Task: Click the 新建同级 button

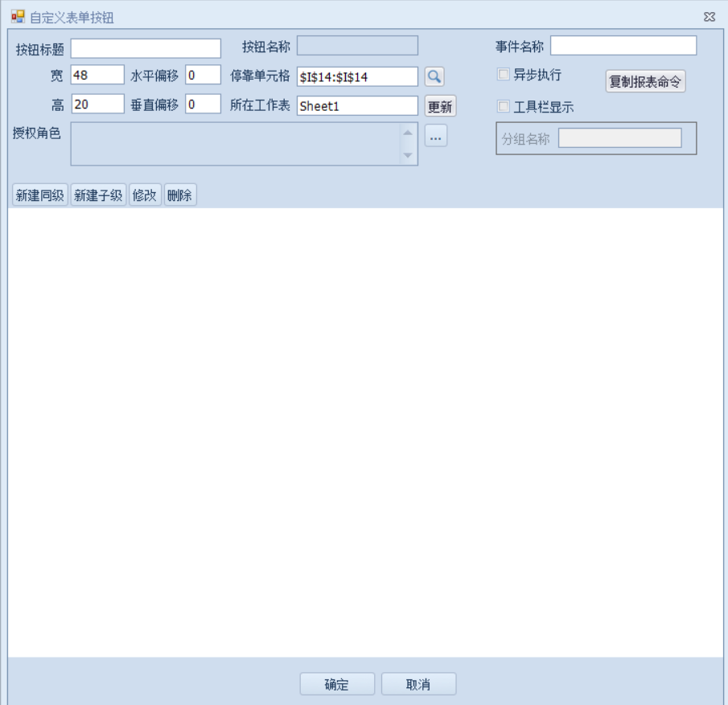Action: [40, 195]
